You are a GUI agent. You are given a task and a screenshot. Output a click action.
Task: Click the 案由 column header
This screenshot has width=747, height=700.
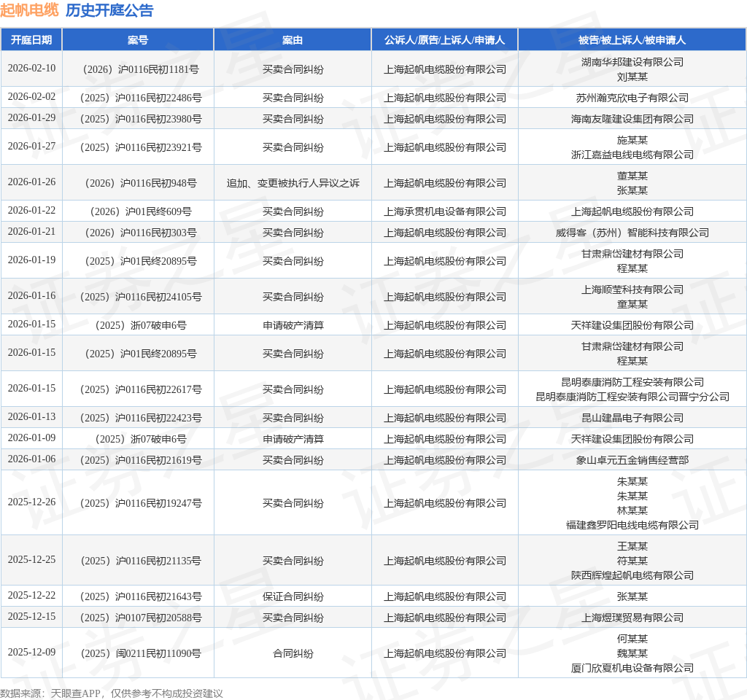coord(293,40)
